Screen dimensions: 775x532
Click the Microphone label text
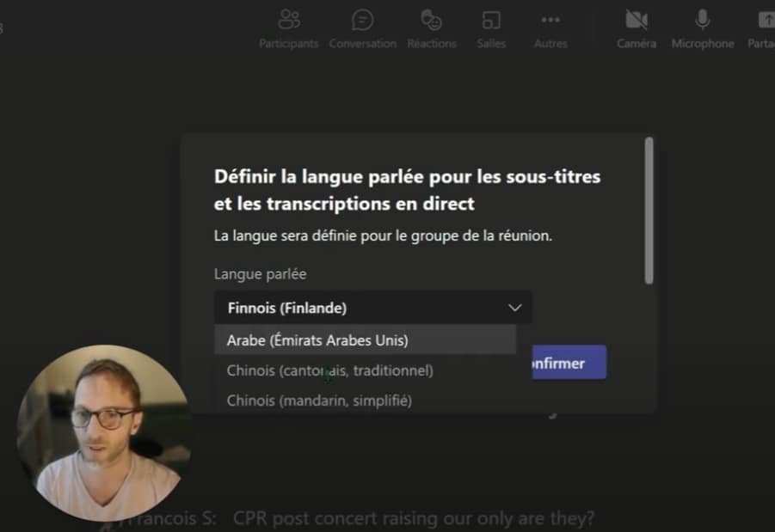(703, 44)
